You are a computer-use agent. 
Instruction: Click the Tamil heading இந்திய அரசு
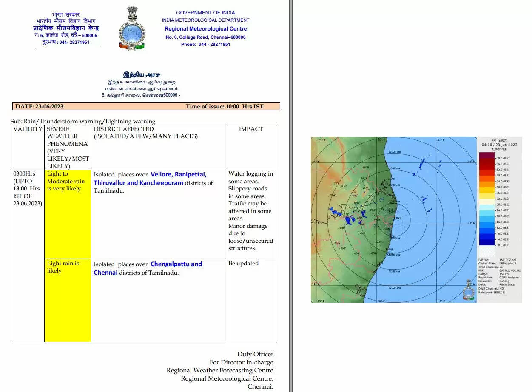click(141, 75)
